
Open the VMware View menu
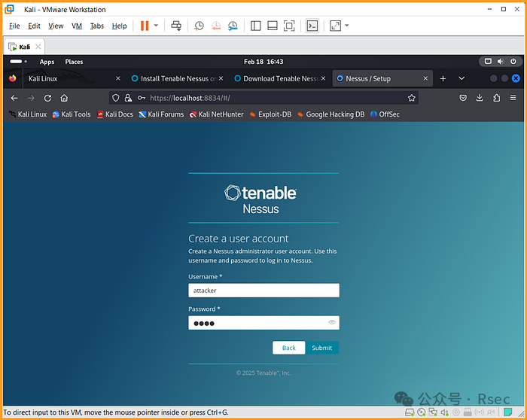pos(56,26)
